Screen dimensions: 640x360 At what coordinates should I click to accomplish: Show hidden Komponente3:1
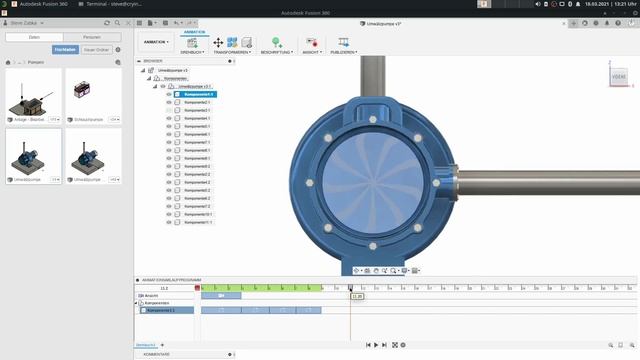coord(169,110)
